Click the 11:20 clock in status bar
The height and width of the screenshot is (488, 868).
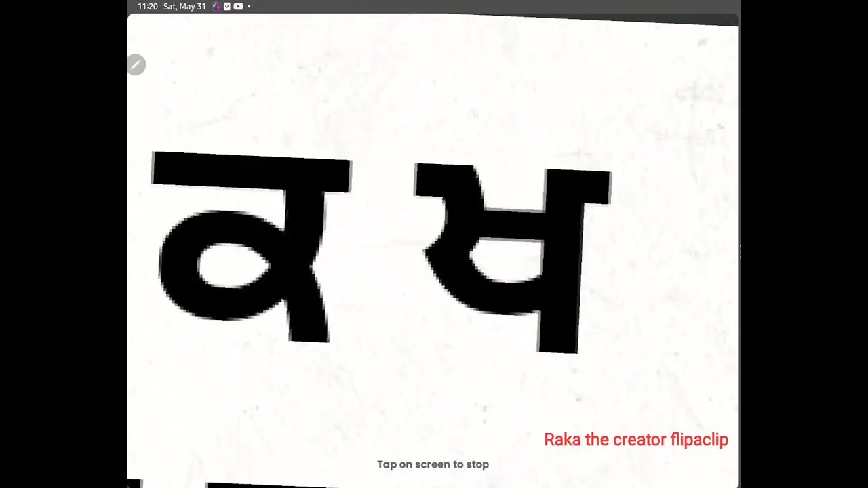click(148, 7)
